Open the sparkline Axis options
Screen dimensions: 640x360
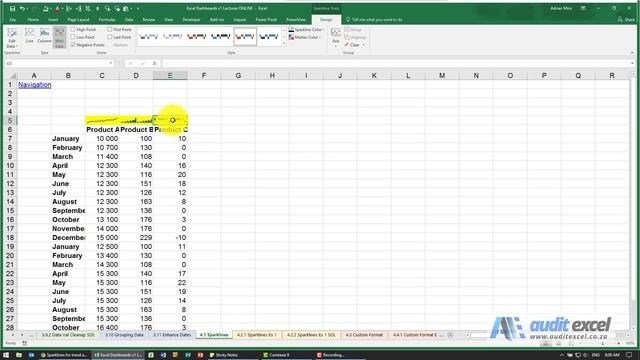point(336,37)
